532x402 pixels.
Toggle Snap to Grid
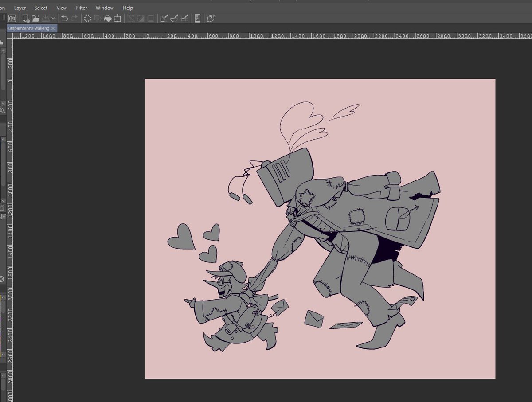[184, 18]
